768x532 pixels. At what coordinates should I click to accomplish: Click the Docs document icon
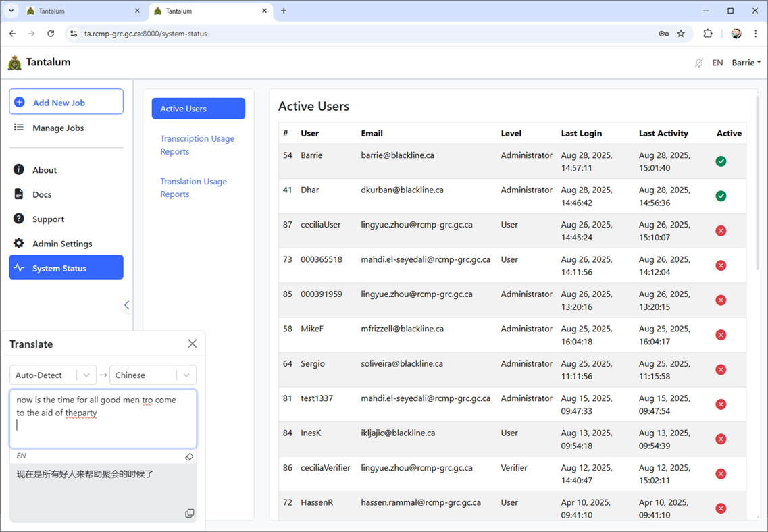19,194
